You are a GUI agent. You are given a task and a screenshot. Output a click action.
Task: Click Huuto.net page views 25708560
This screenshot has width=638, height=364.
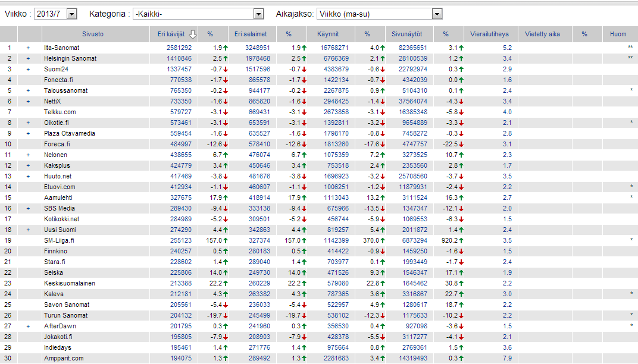(413, 176)
